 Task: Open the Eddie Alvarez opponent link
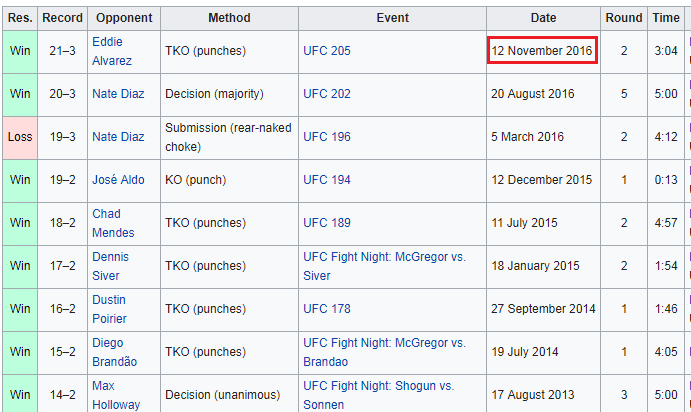pyautogui.click(x=110, y=50)
